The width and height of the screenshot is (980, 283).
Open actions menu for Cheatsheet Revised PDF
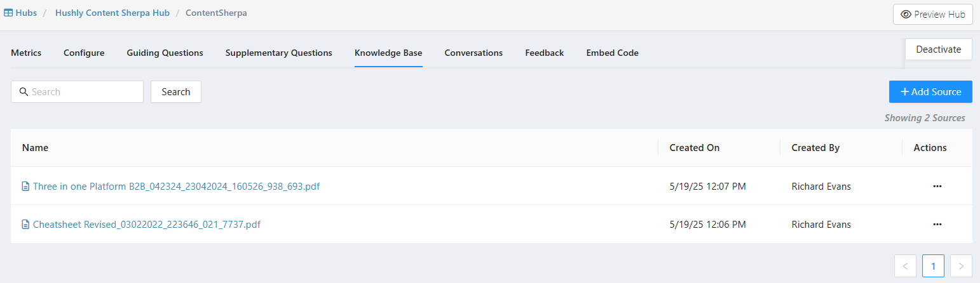coord(937,225)
